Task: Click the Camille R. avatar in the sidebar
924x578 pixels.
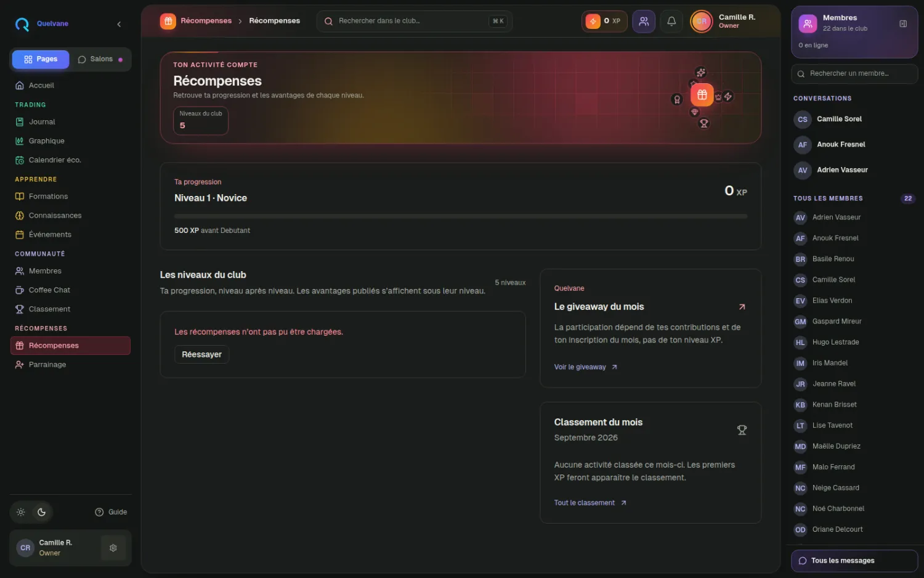Action: 25,548
